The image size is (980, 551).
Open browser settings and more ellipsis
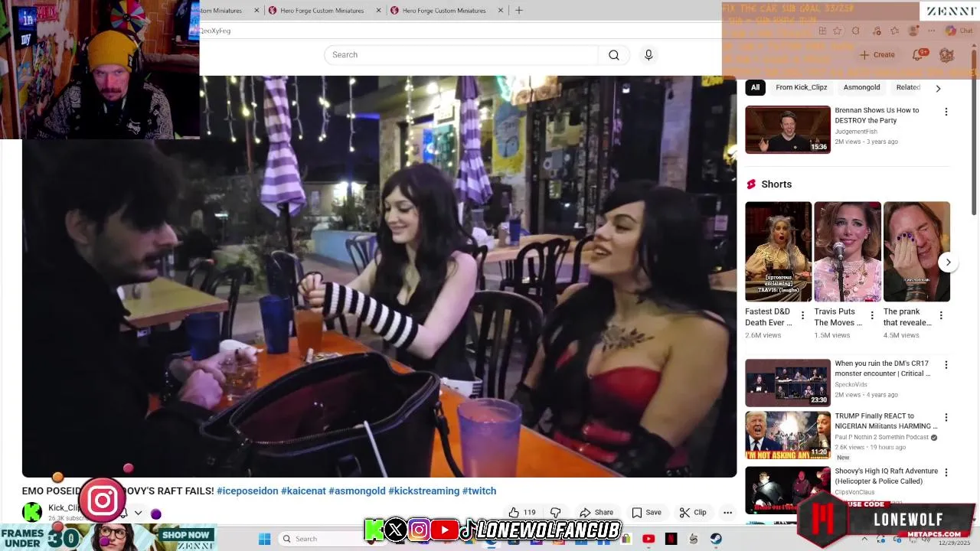[931, 31]
